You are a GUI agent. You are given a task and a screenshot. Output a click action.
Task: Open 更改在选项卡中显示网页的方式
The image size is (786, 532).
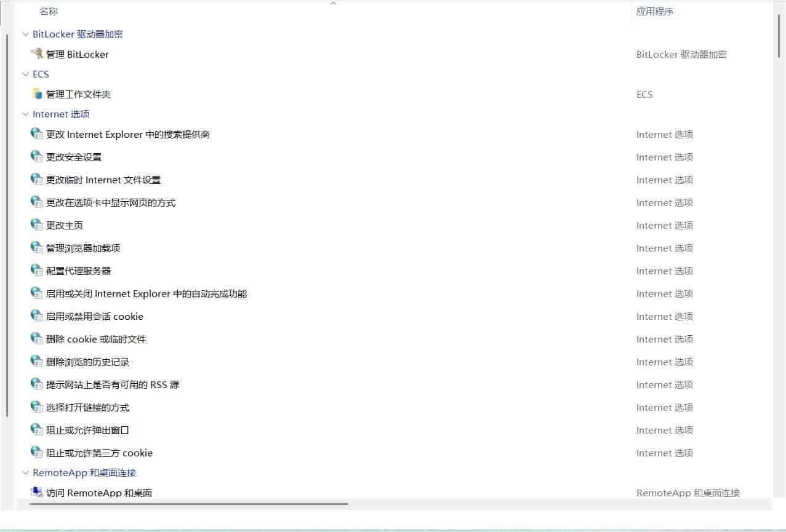tap(111, 202)
